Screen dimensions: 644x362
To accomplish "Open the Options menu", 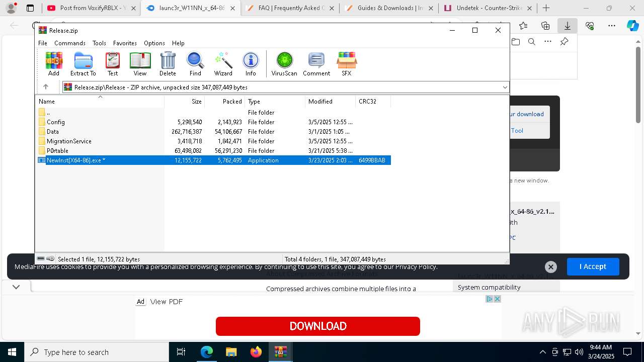I will click(154, 43).
